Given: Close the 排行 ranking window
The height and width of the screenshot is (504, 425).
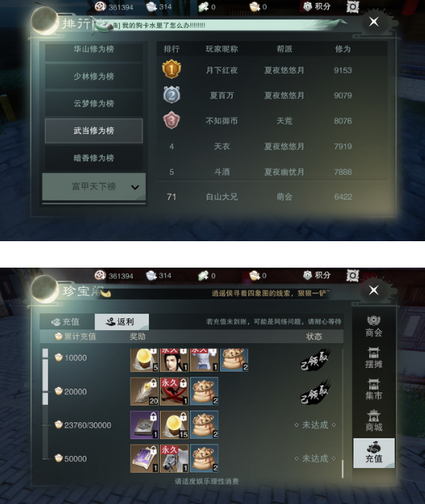Looking at the screenshot, I should [x=374, y=22].
